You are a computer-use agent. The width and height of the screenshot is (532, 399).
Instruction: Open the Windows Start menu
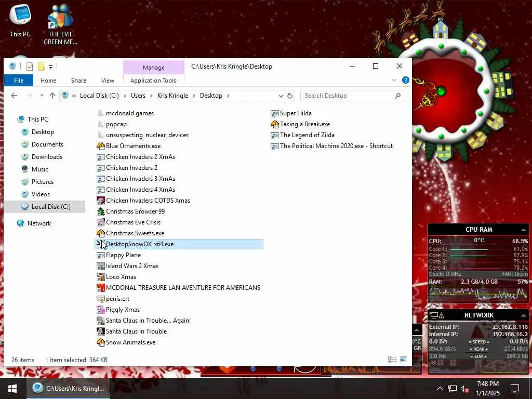[x=12, y=389]
